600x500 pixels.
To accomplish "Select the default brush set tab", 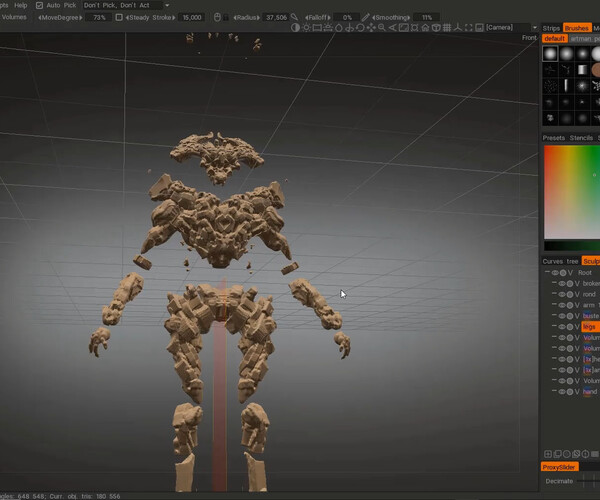I will (x=554, y=39).
